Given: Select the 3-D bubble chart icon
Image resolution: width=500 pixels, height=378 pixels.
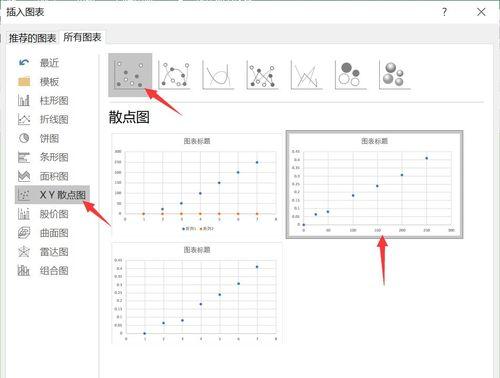Looking at the screenshot, I should coord(395,75).
